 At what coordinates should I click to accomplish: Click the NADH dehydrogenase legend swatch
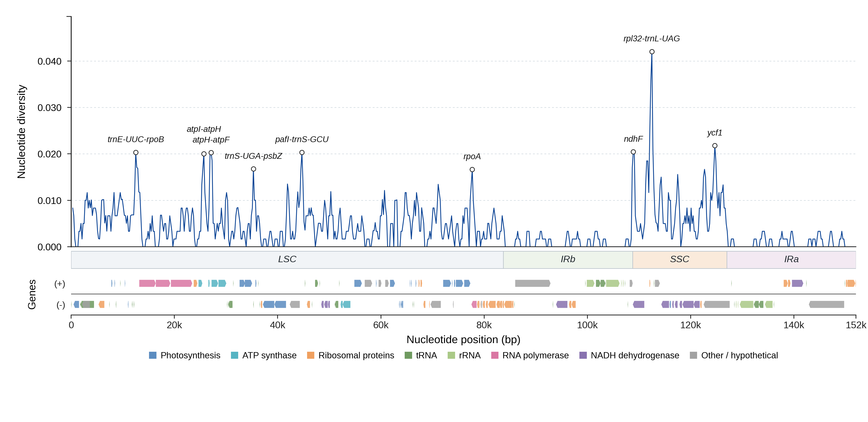tap(583, 355)
